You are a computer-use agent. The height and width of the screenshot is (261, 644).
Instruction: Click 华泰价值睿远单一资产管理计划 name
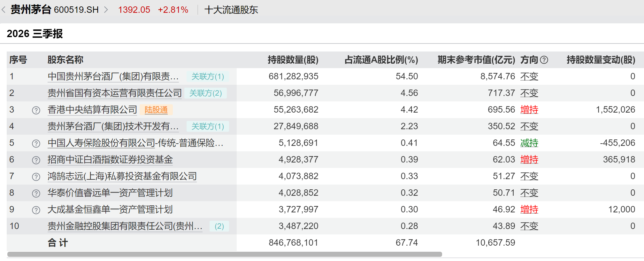click(110, 193)
